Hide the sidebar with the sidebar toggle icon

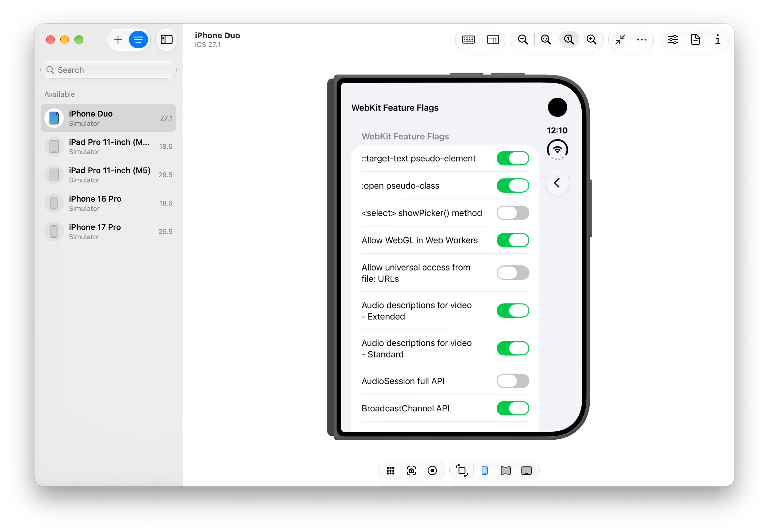167,40
